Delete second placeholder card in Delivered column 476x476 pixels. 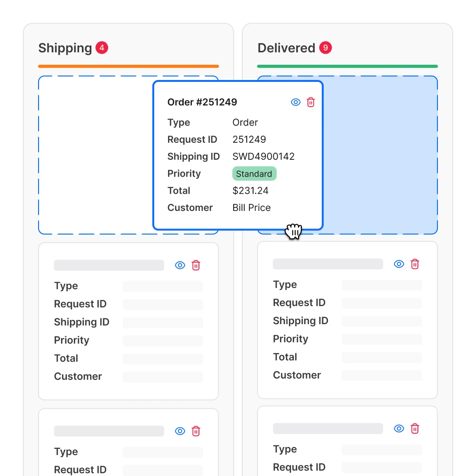415,429
